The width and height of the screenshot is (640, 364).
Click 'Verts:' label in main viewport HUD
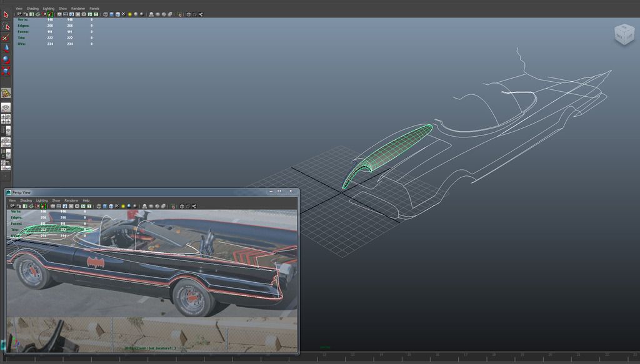coord(23,19)
